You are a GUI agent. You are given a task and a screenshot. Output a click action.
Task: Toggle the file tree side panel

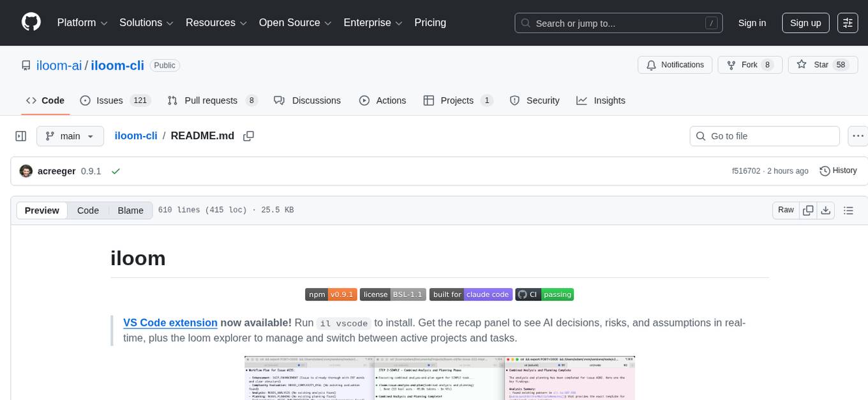[20, 135]
